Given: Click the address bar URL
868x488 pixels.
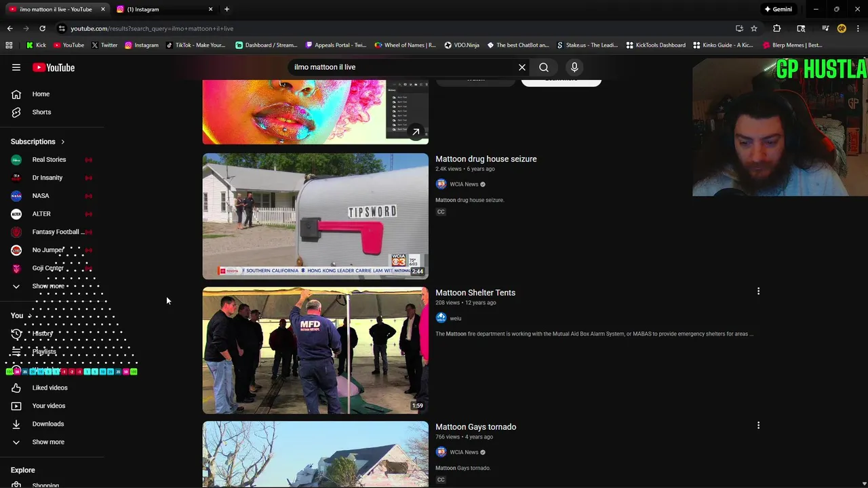Looking at the screenshot, I should 152,28.
